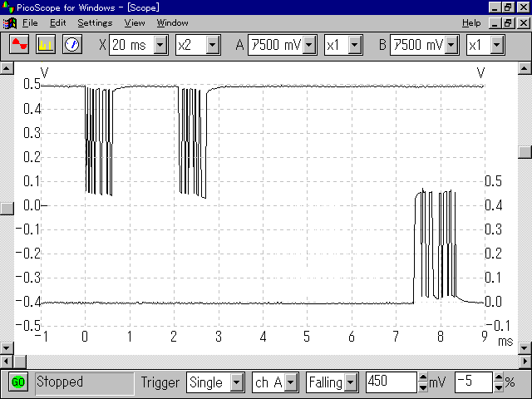Expand channel A x1 multiplier dropdown

355,45
